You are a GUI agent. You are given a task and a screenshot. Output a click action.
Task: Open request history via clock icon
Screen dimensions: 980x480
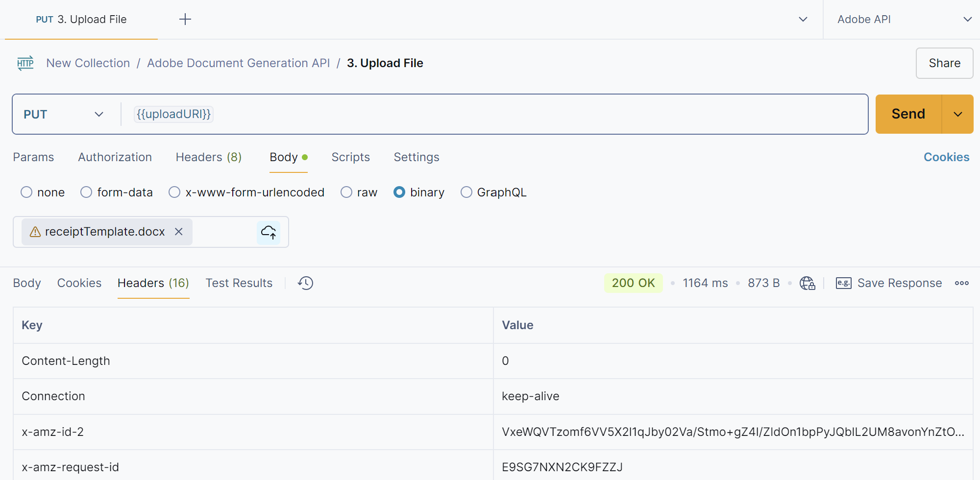coord(305,283)
